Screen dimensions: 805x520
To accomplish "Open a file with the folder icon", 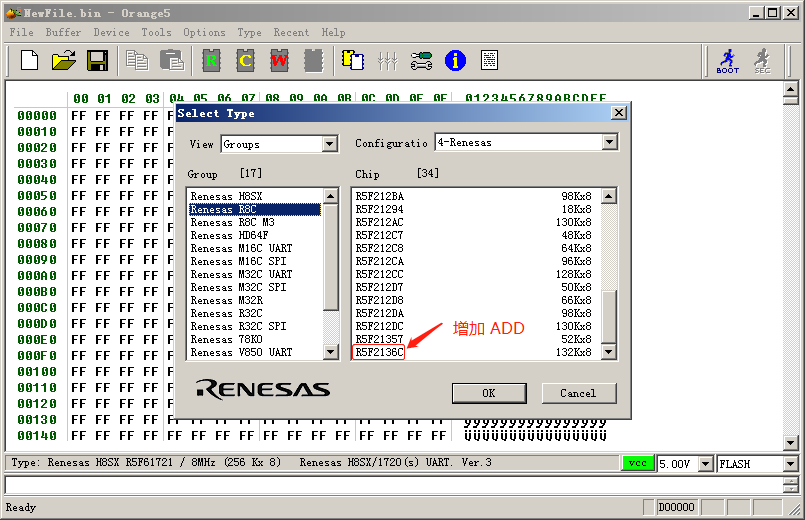I will tap(63, 61).
